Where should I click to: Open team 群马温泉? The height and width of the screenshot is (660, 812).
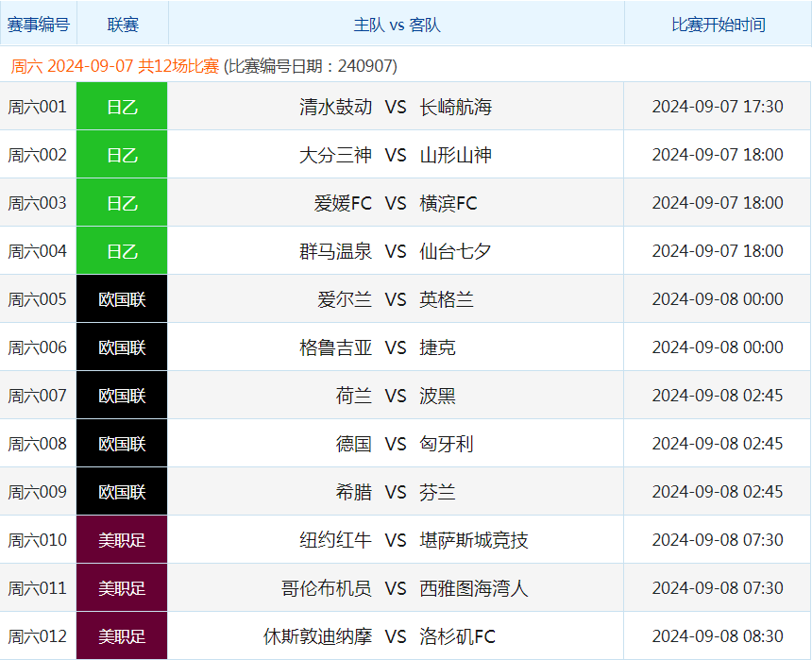pos(335,251)
